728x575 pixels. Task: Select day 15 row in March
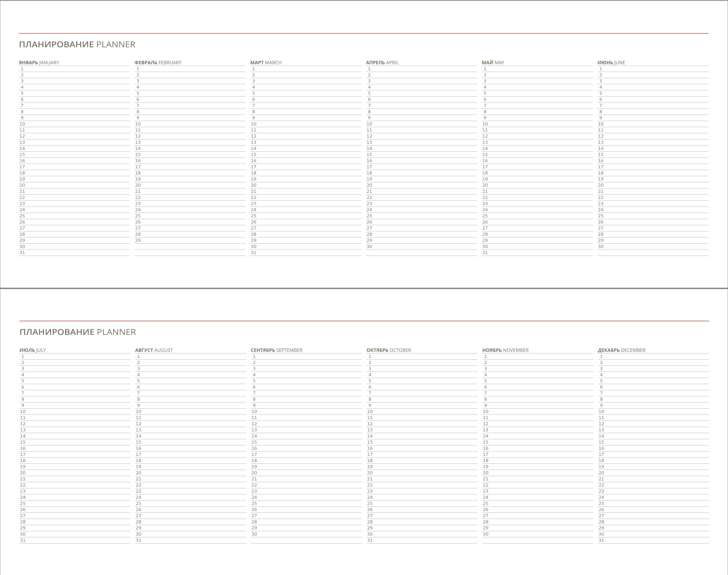pyautogui.click(x=306, y=154)
